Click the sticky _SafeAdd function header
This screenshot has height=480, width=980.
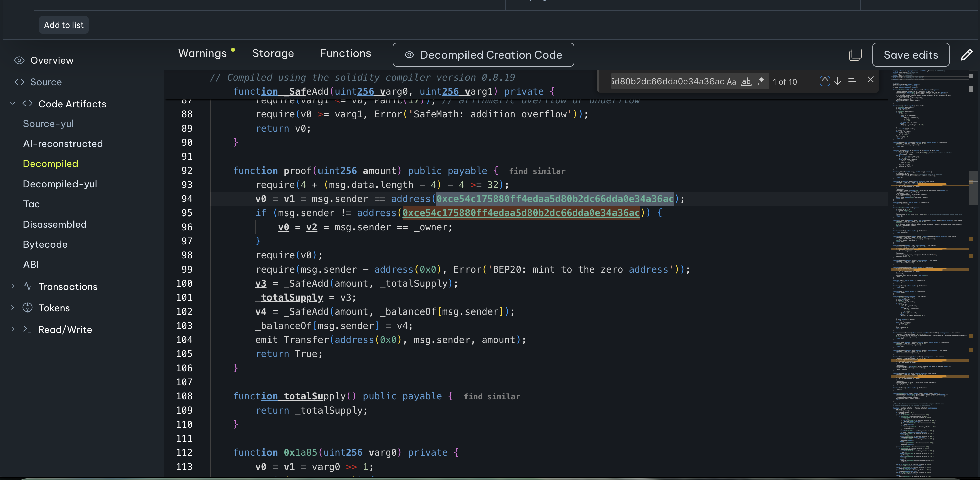394,91
